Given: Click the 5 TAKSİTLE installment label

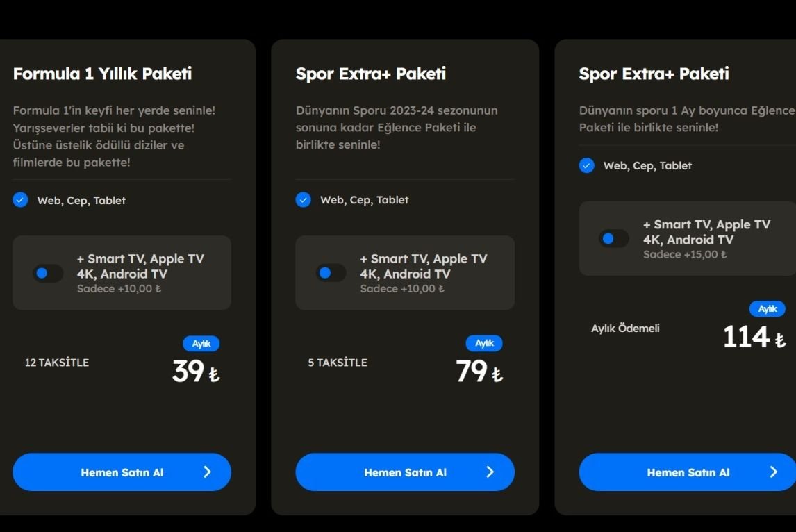Looking at the screenshot, I should [x=338, y=363].
